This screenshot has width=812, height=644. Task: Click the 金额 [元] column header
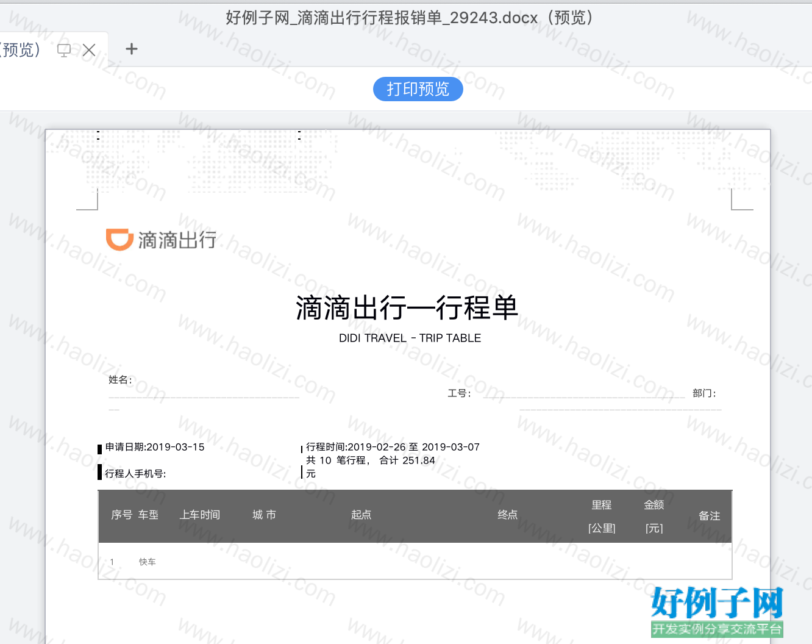click(x=654, y=516)
